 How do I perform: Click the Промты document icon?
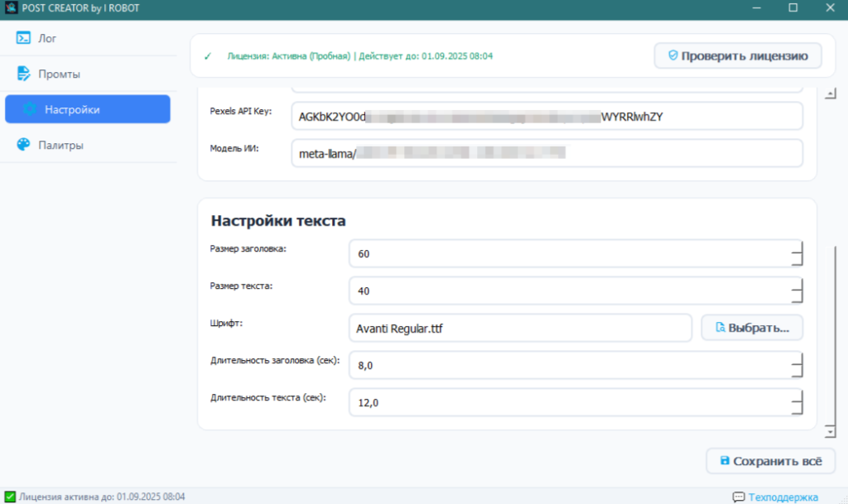(23, 74)
